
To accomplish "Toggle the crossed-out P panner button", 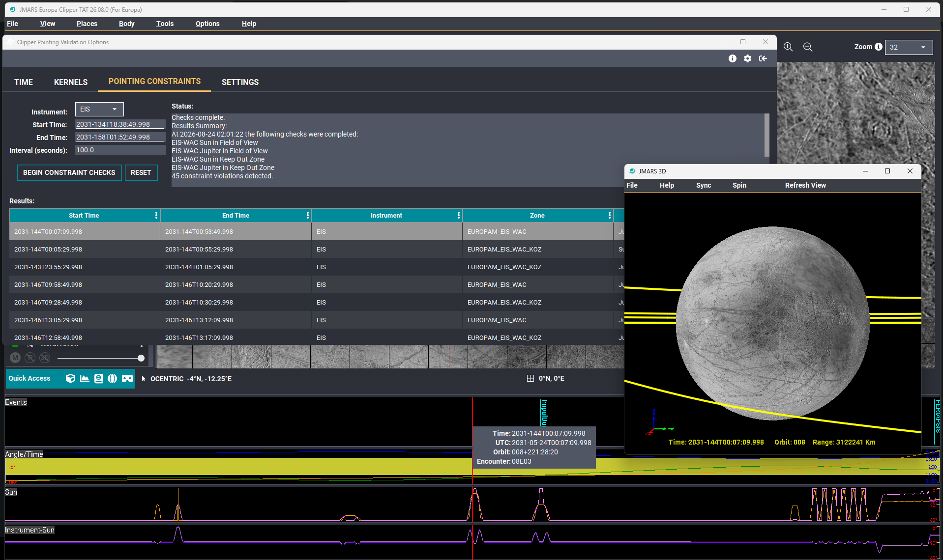I will [30, 358].
